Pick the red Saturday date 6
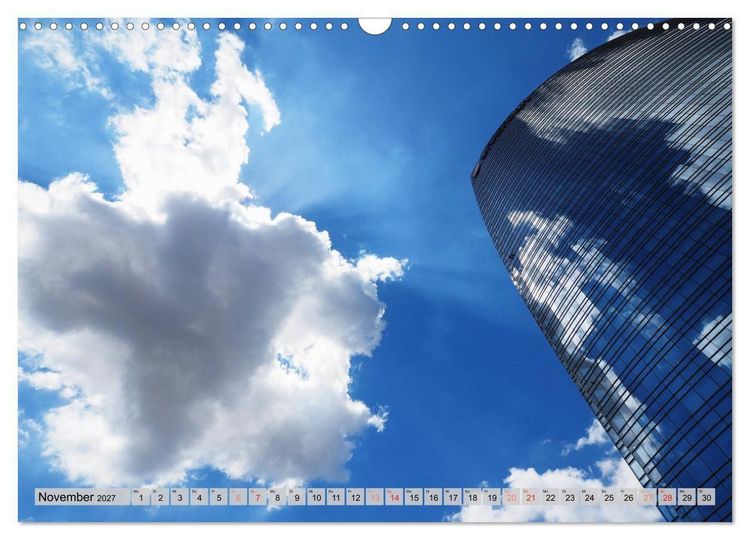Image resolution: width=750 pixels, height=540 pixels. pyautogui.click(x=238, y=497)
